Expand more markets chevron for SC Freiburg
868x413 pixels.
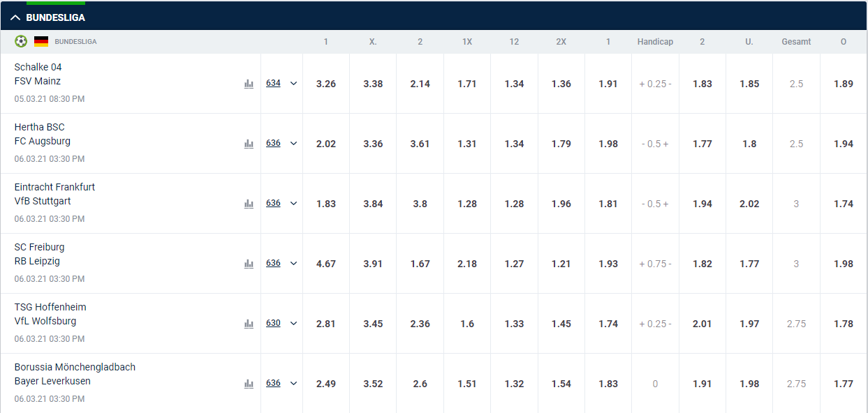[293, 264]
